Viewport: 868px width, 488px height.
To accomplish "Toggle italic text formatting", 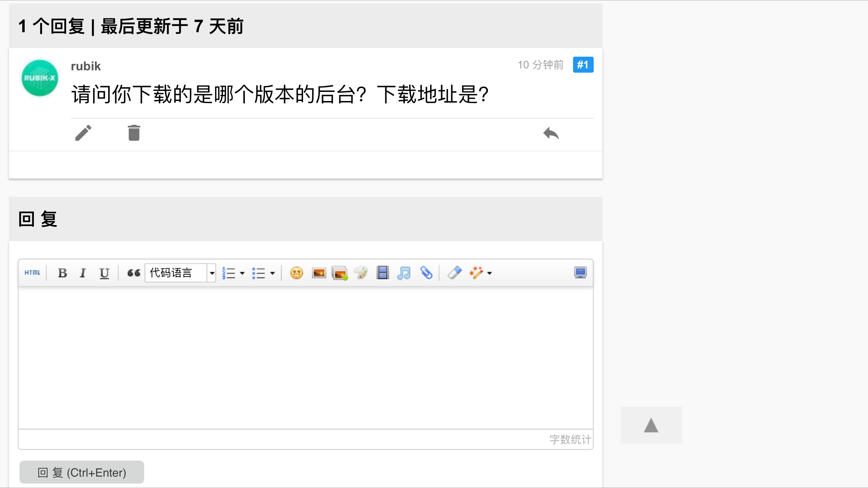I will click(x=83, y=273).
